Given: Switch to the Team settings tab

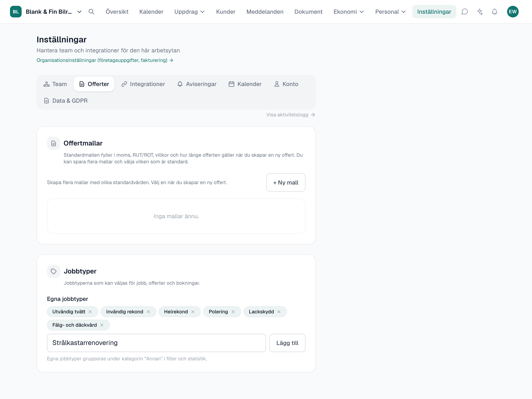Looking at the screenshot, I should 55,84.
